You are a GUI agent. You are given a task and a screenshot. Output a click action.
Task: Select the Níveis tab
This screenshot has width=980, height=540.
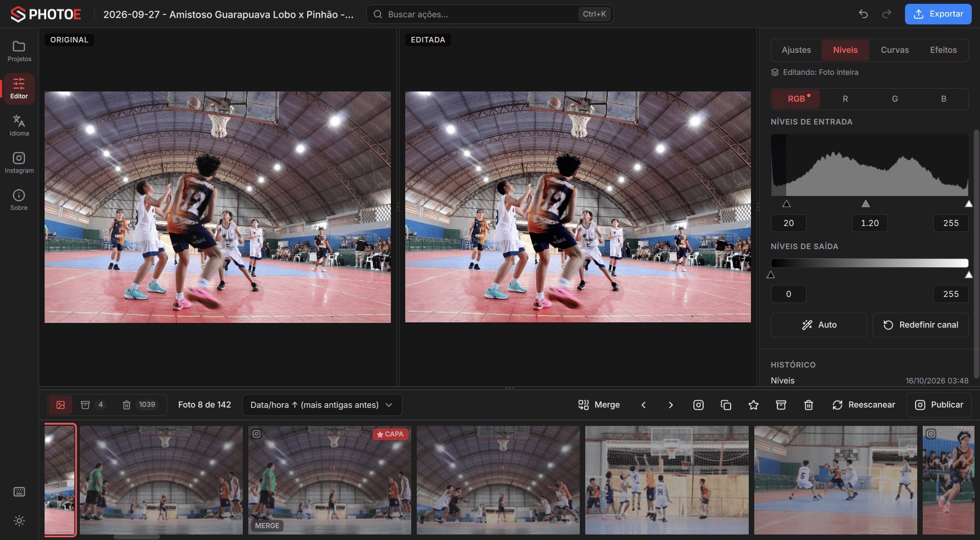click(845, 50)
